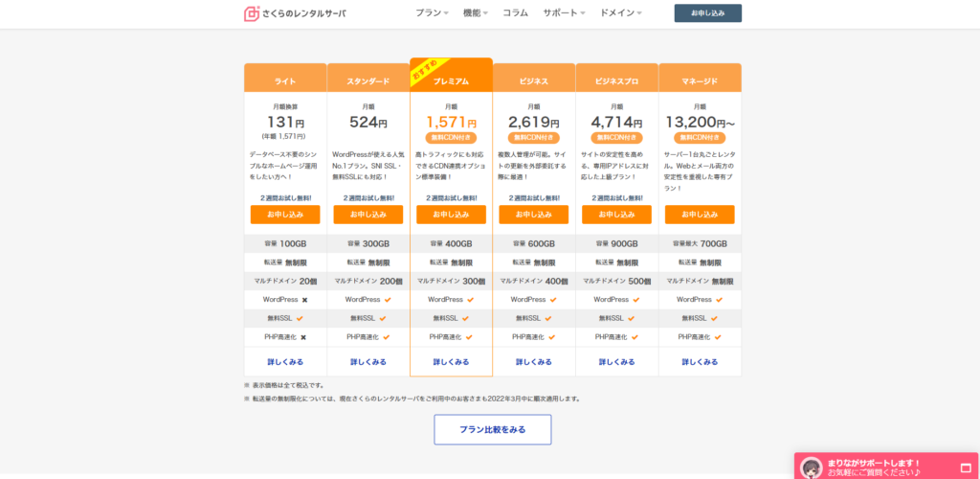The image size is (980, 479).
Task: Open 詳しくみる for the スタンダード plan
Action: [368, 362]
